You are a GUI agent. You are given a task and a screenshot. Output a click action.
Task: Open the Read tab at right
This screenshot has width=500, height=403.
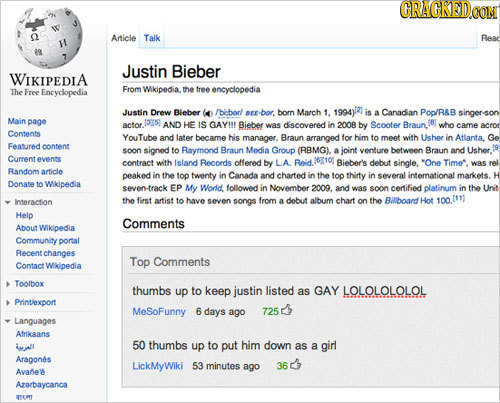[490, 38]
